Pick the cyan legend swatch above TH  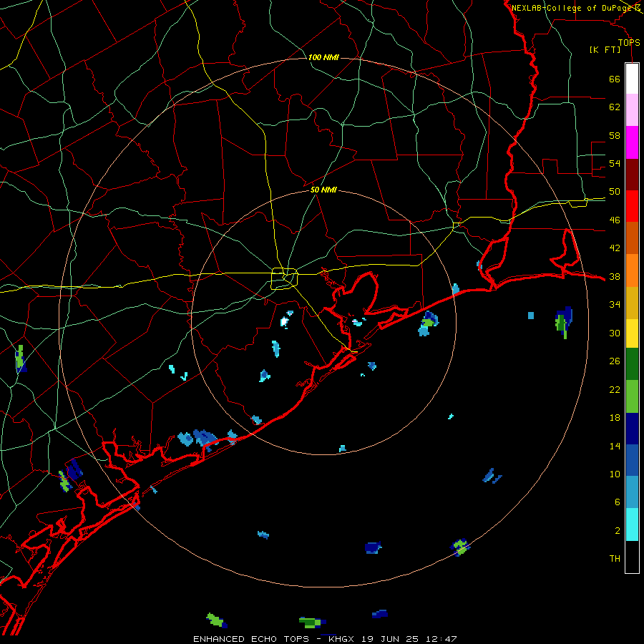pos(632,525)
